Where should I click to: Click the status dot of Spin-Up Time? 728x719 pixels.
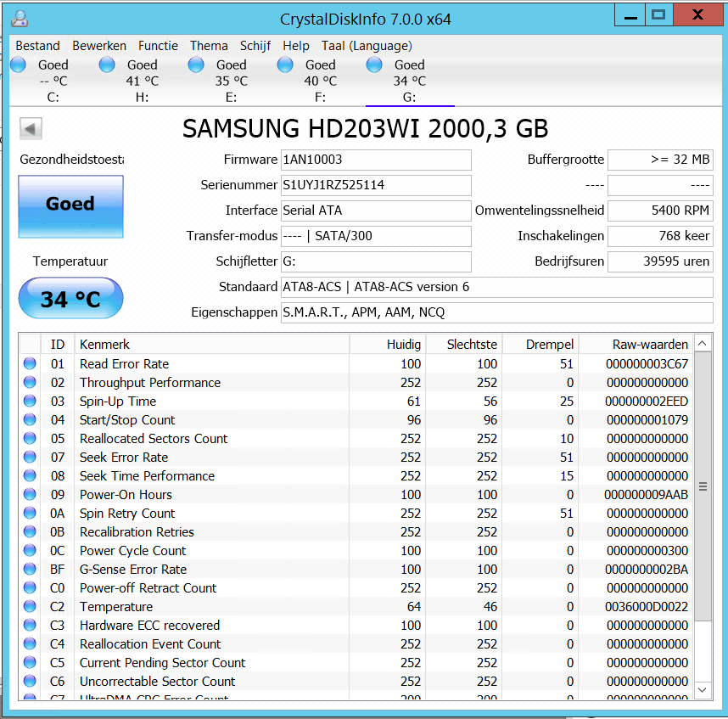[30, 401]
